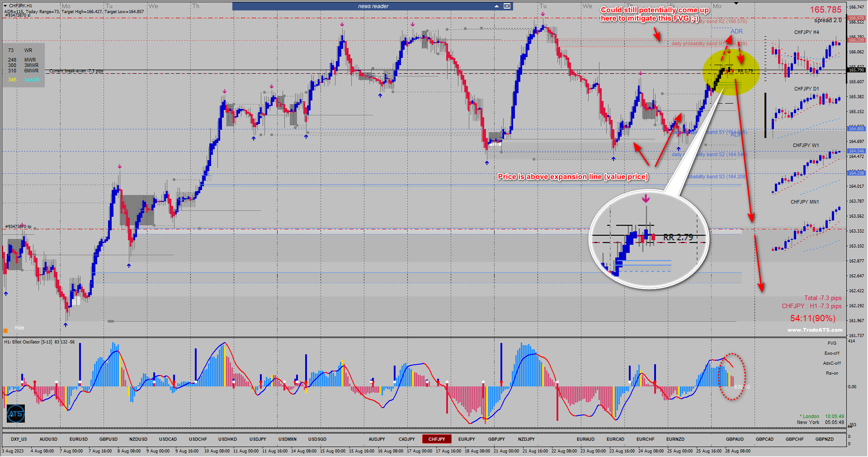This screenshot has width=868, height=457.
Task: Click the news reader title bar
Action: click(x=373, y=6)
